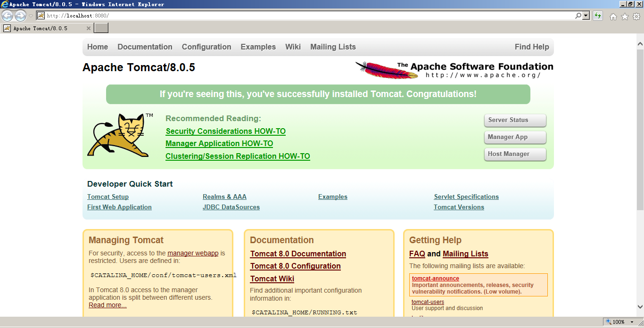Viewport: 644px width, 328px height.
Task: Open Tomcat 8.0 Configuration link
Action: pyautogui.click(x=295, y=266)
